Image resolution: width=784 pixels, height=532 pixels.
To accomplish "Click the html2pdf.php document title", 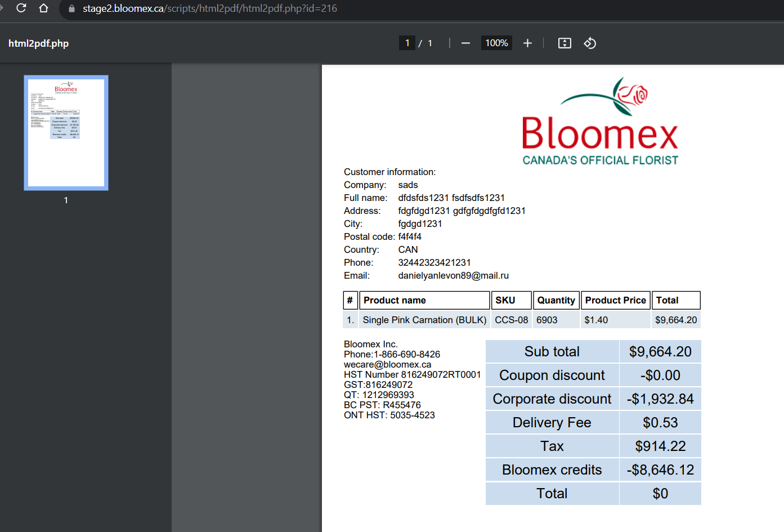I will (x=38, y=43).
